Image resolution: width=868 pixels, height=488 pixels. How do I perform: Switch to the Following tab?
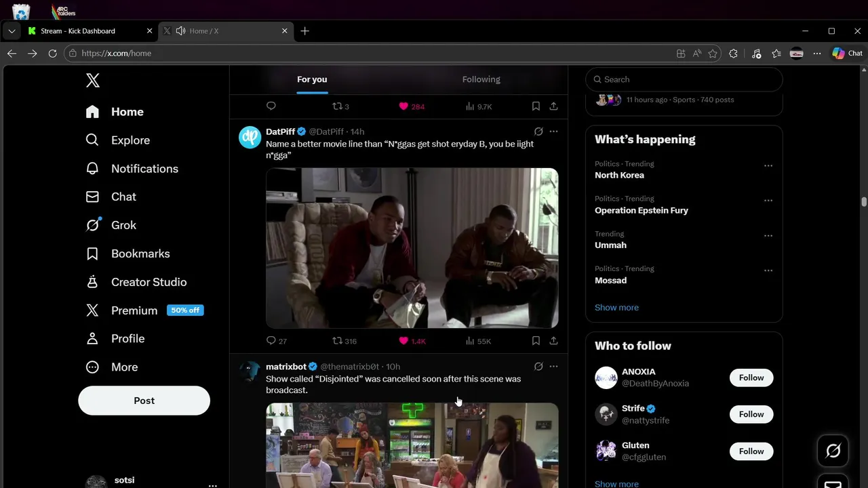click(481, 79)
